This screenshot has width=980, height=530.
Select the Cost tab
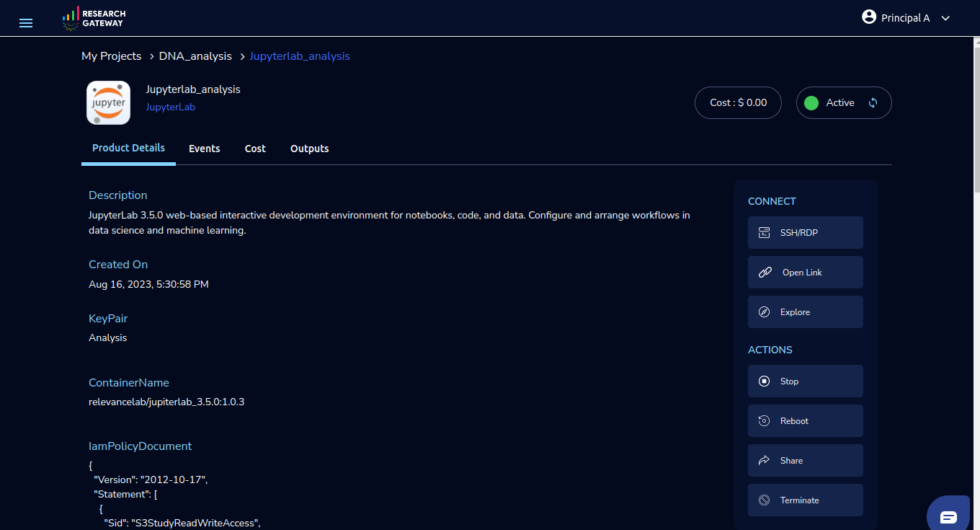point(255,149)
